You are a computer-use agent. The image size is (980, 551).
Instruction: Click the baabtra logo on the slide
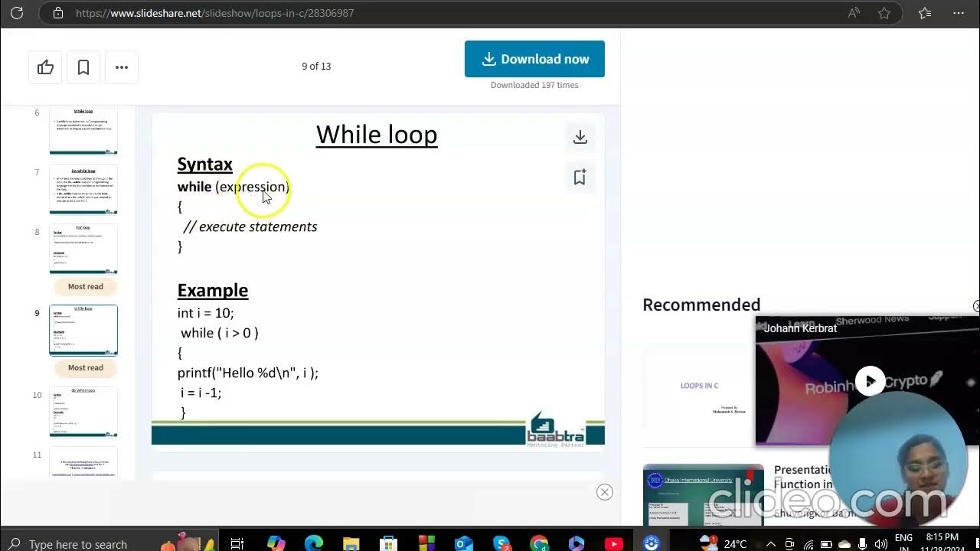point(556,430)
